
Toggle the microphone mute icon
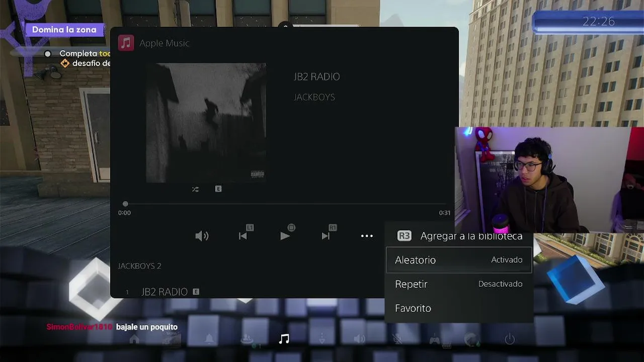coord(397,339)
